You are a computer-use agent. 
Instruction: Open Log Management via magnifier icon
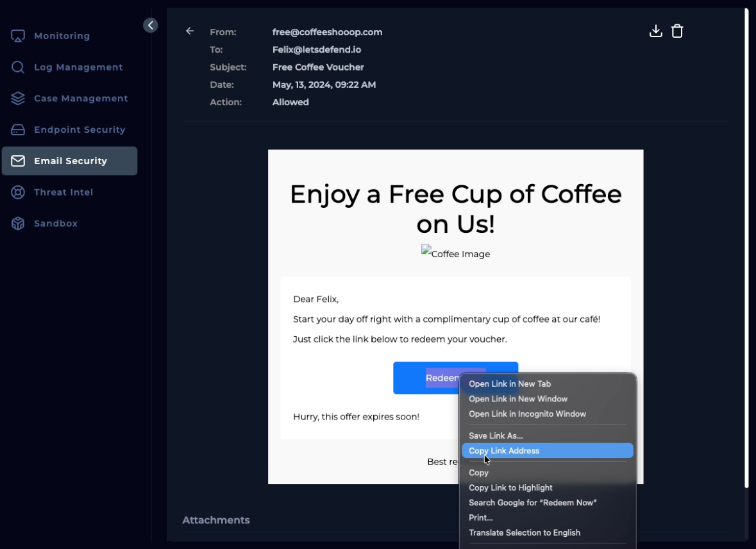click(18, 67)
